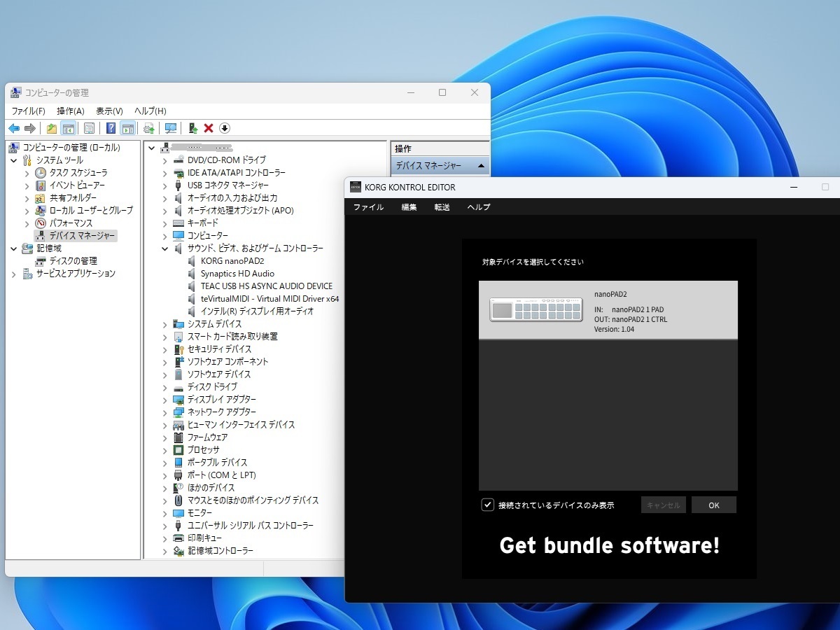Select the nanoPAD2 device entry thumbnail
The width and height of the screenshot is (840, 630).
[536, 309]
